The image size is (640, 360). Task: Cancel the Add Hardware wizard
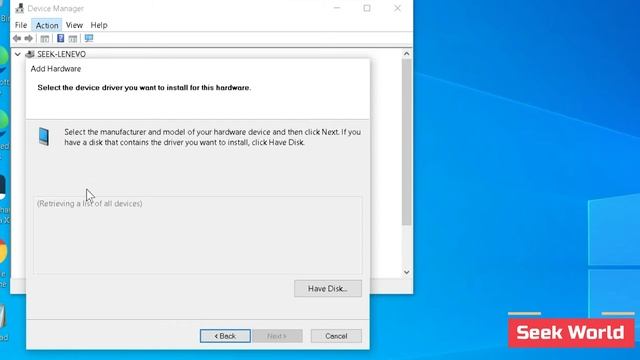point(336,336)
